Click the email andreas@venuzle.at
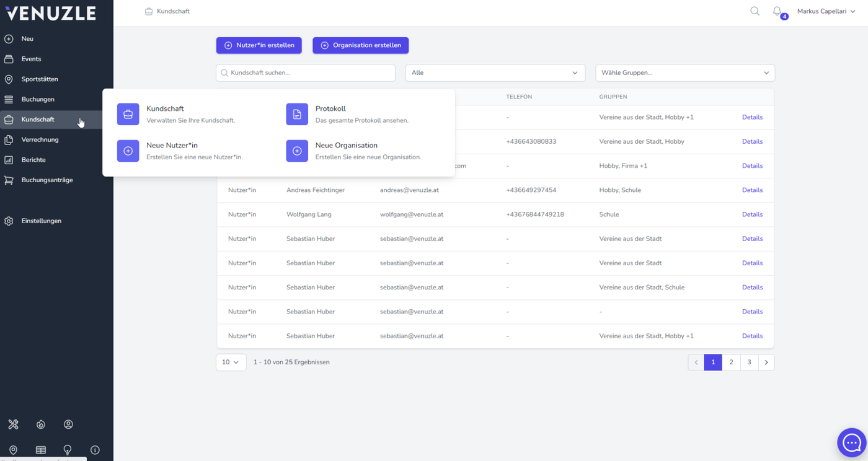 tap(409, 190)
